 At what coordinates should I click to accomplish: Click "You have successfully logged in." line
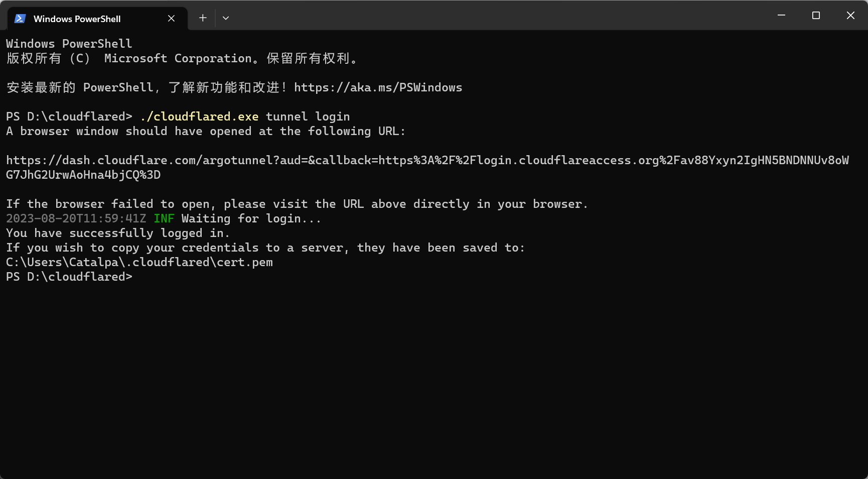[118, 233]
